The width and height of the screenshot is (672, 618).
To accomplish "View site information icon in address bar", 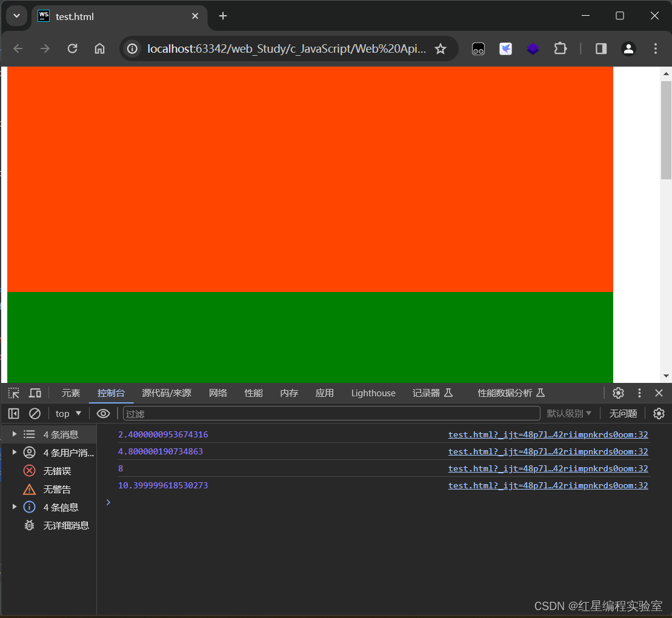I will pyautogui.click(x=132, y=48).
